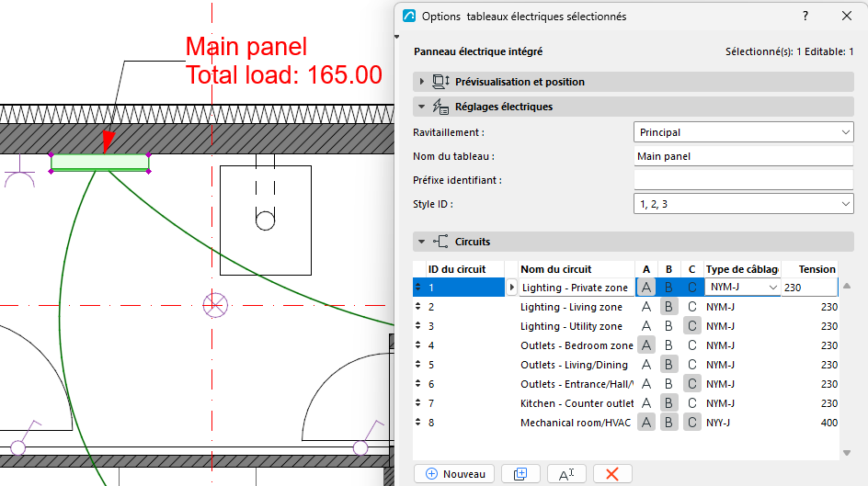
Task: Toggle phase C for circuit 1
Action: tap(692, 288)
